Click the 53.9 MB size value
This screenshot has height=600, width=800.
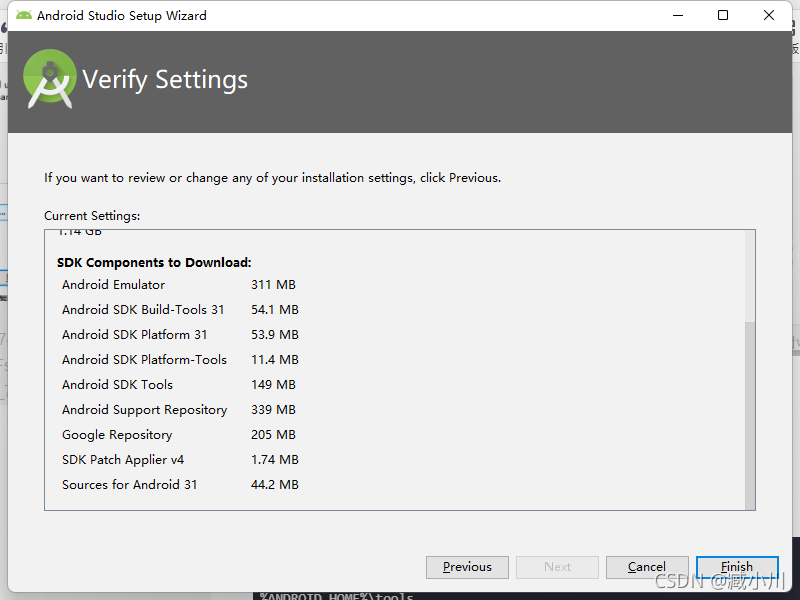click(274, 335)
